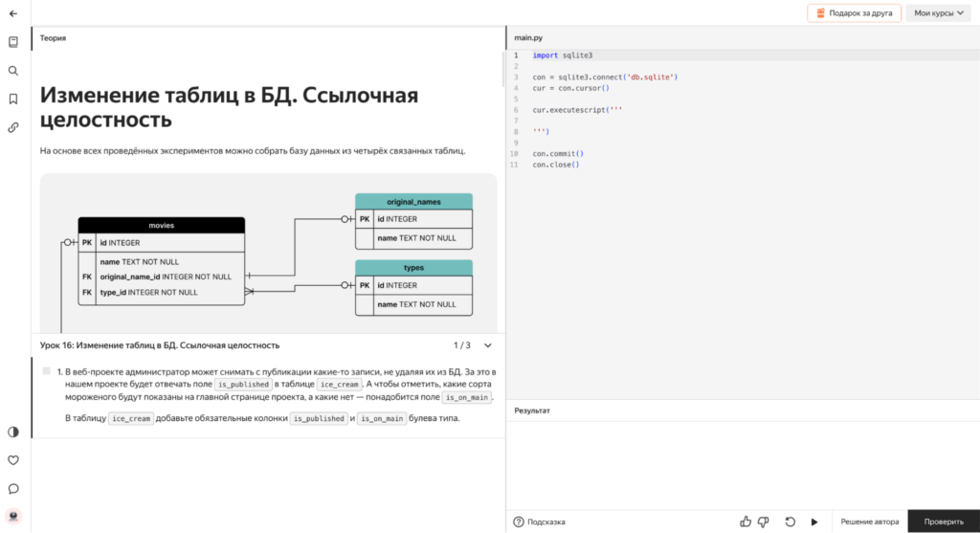Check the task 1 checkbox
980x533 pixels.
[47, 370]
